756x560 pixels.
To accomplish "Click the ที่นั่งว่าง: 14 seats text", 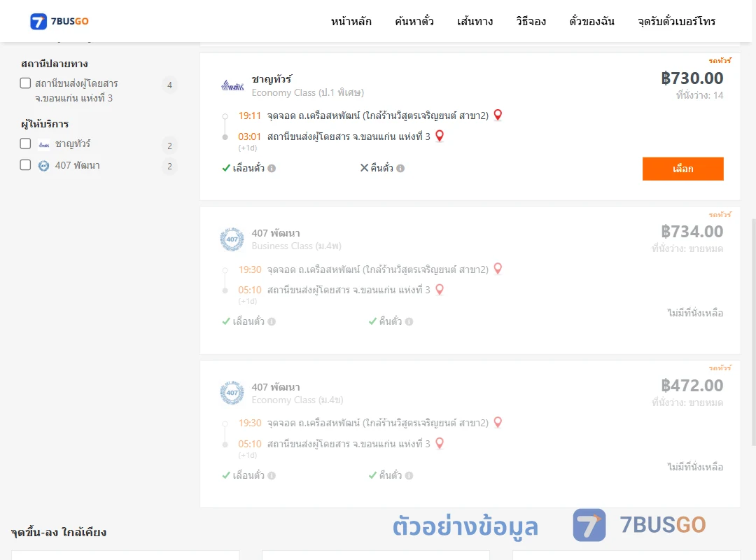I will (699, 95).
